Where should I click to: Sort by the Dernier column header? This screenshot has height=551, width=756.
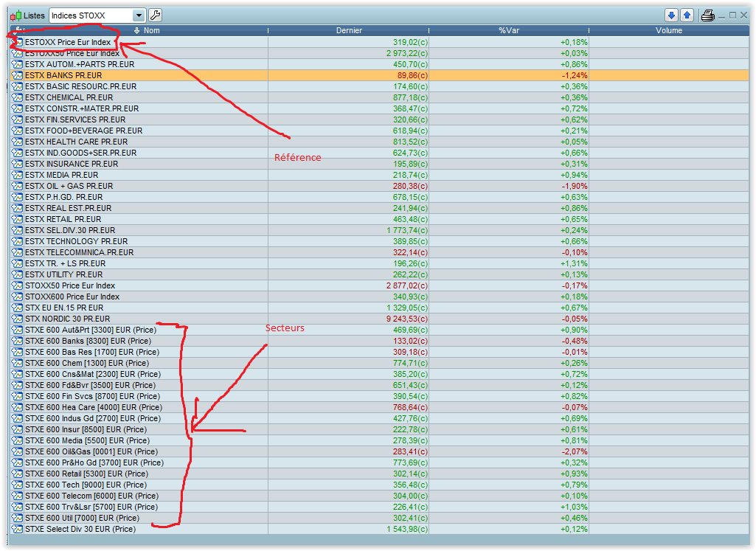click(349, 30)
